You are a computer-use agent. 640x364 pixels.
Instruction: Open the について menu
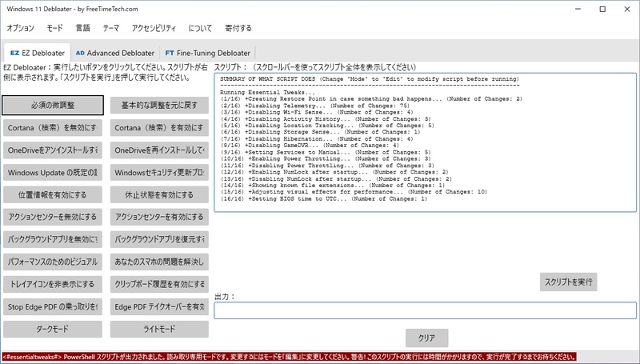point(201,28)
